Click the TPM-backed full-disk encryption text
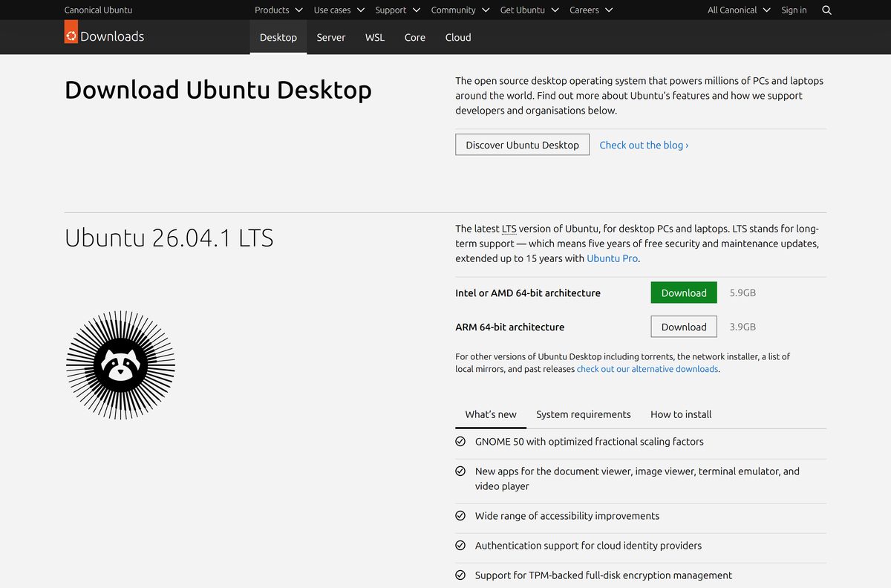The width and height of the screenshot is (891, 588). pos(604,575)
